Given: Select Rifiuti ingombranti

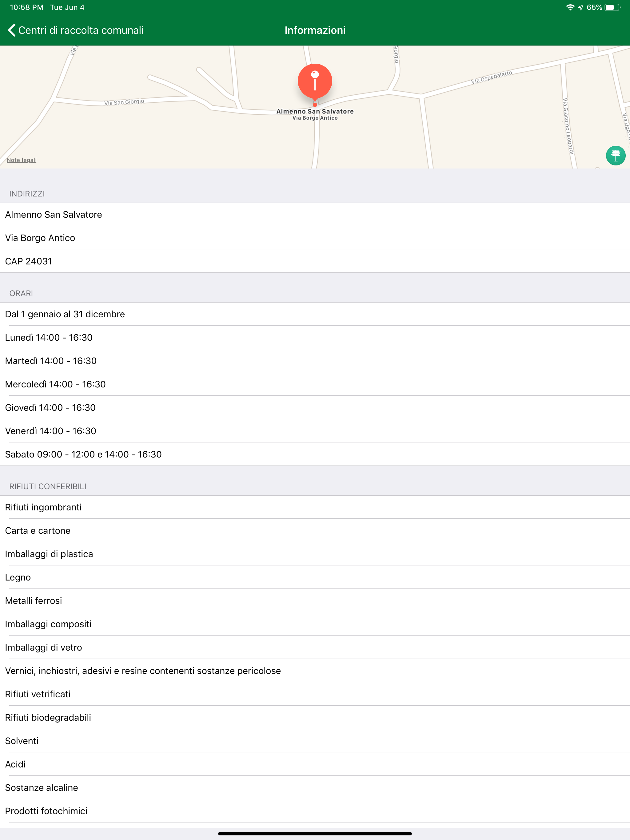Looking at the screenshot, I should pyautogui.click(x=315, y=507).
